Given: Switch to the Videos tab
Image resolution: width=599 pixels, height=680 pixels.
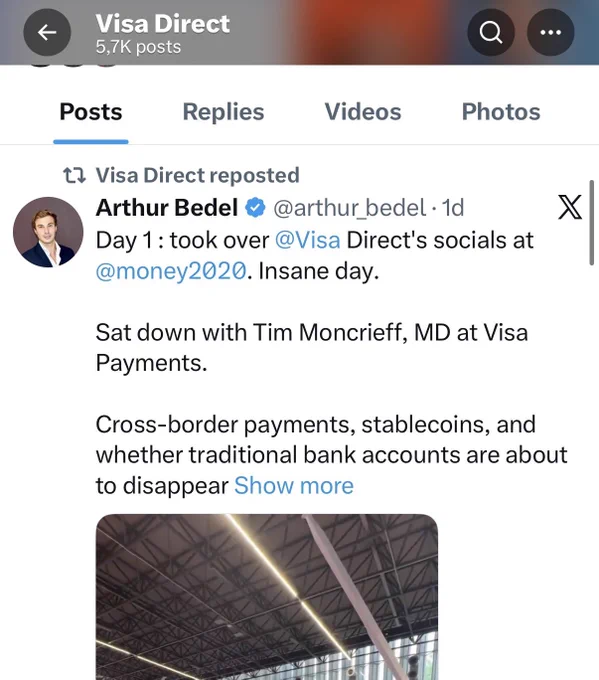Looking at the screenshot, I should pos(363,112).
